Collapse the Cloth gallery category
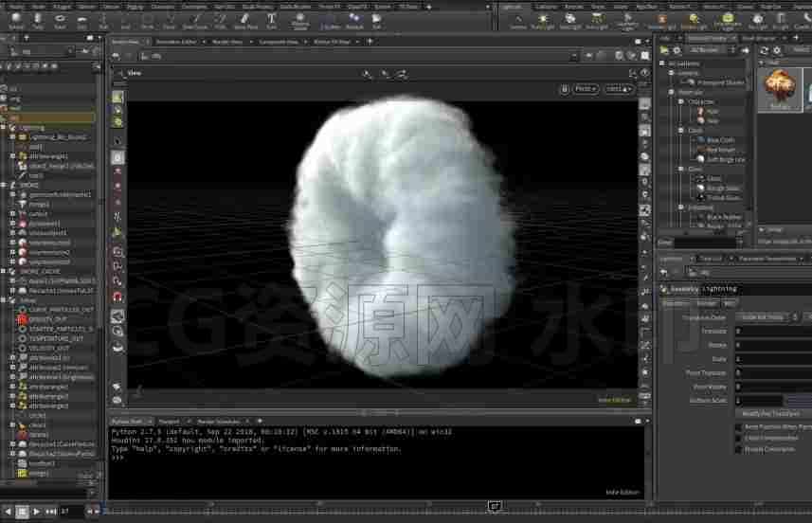Image resolution: width=812 pixels, height=523 pixels. (x=681, y=130)
